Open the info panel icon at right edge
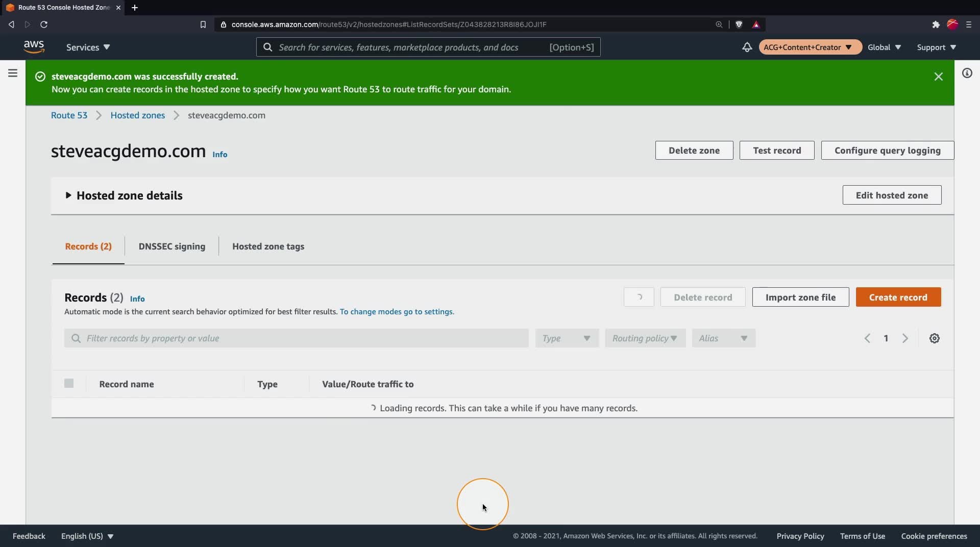Screen dimensions: 980x547 pos(967,73)
